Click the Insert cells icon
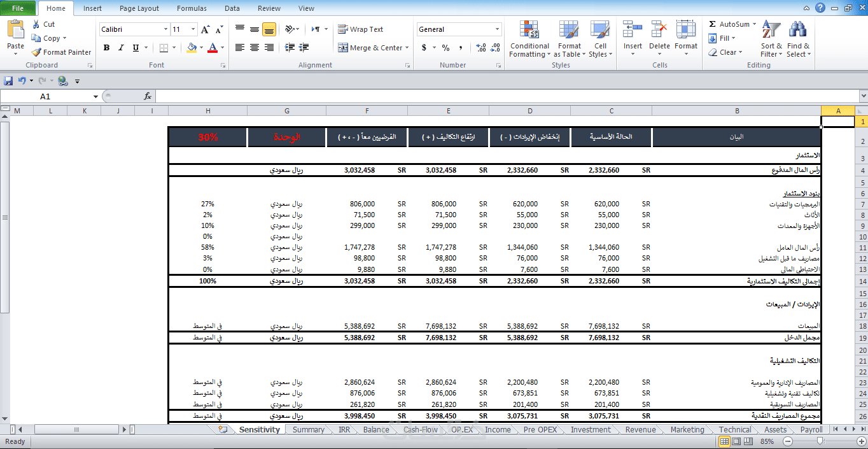The width and height of the screenshot is (868, 449). 633,30
